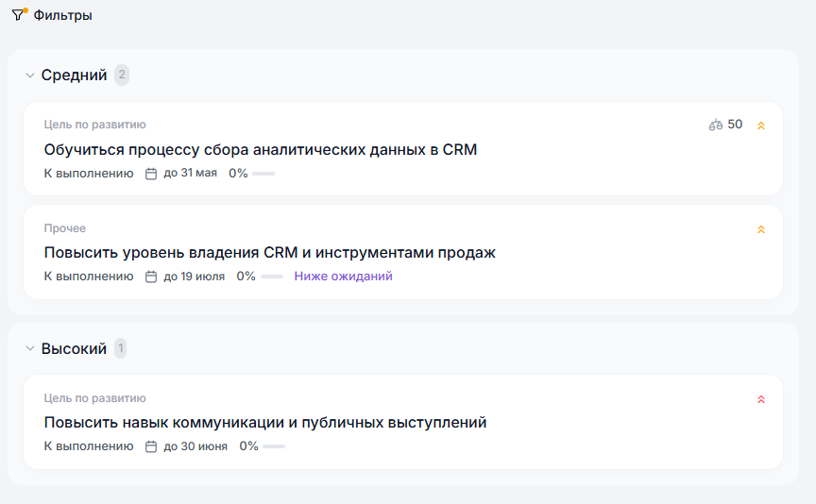Viewport: 816px width, 504px height.
Task: Click orange priority arrows on CRM sales tools goal
Action: coord(761,229)
